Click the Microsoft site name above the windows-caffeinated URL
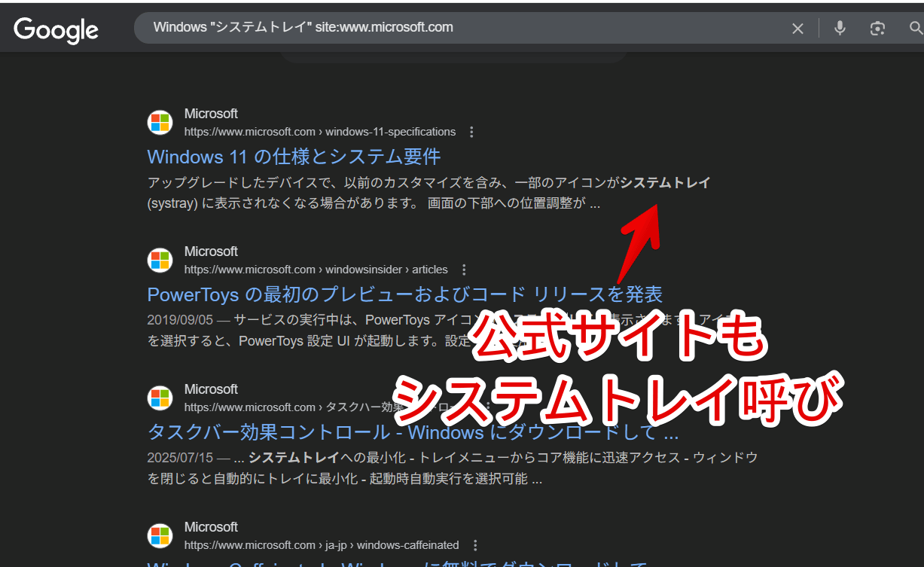Image resolution: width=924 pixels, height=567 pixels. [211, 527]
